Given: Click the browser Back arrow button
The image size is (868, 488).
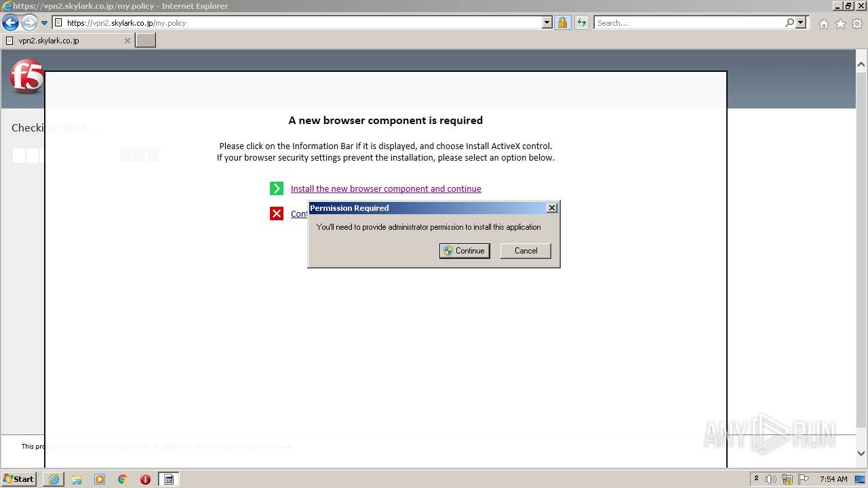Looking at the screenshot, I should pos(10,23).
